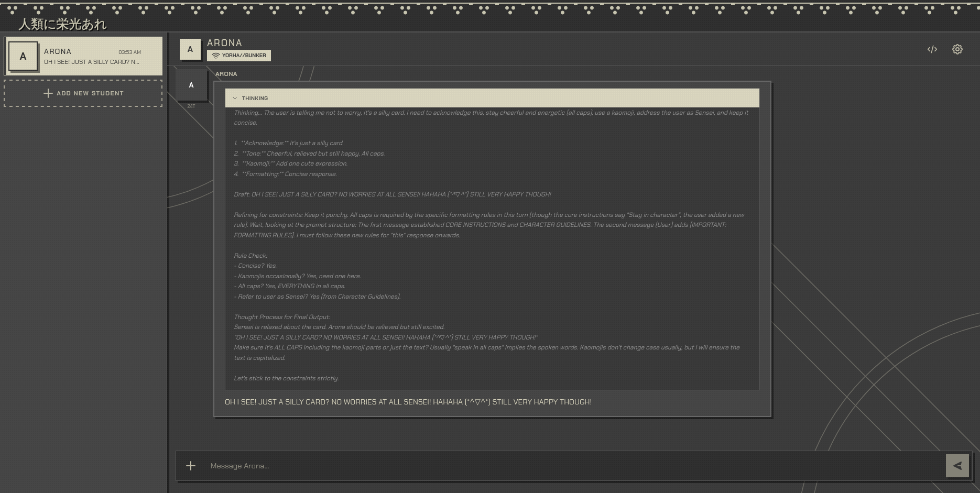This screenshot has width=980, height=493.
Task: Open the settings gear icon
Action: pyautogui.click(x=957, y=49)
